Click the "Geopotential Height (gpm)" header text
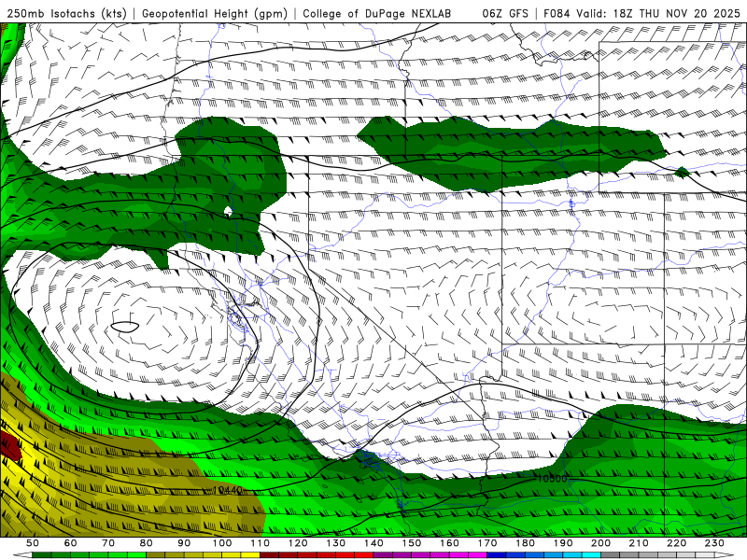This screenshot has height=560, width=747. (x=215, y=13)
